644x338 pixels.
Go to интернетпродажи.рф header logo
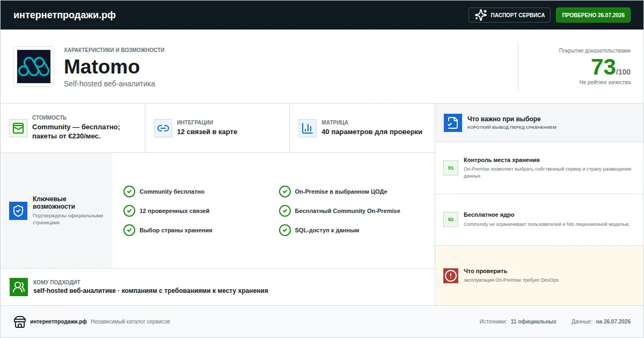point(64,15)
